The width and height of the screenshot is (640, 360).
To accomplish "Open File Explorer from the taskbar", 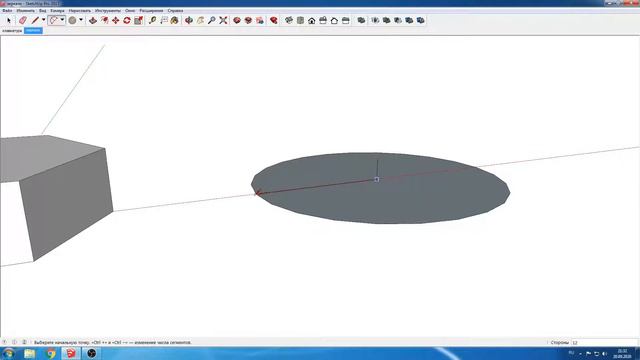I will click(29, 353).
